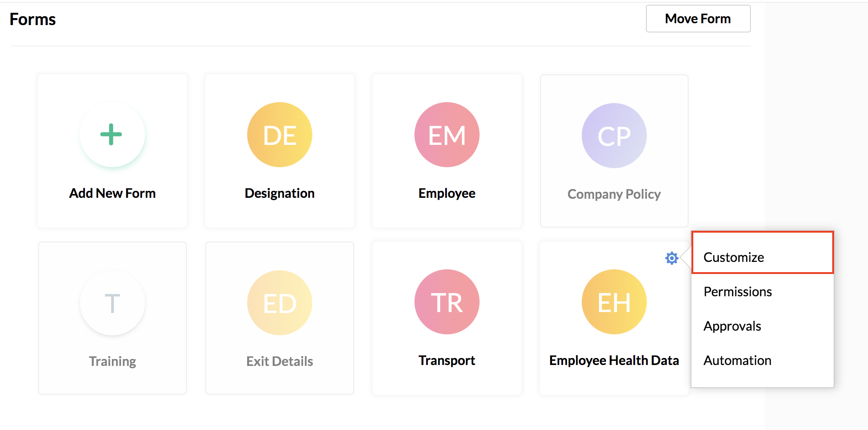Select Automation from the context menu
Screen dimensions: 868x430
point(737,360)
